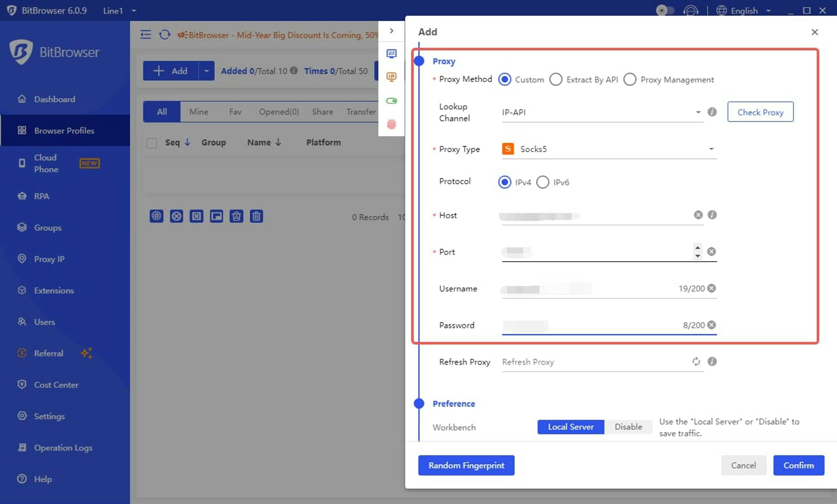Image resolution: width=837 pixels, height=504 pixels.
Task: Click the Refresh Proxy circular arrows icon
Action: [696, 362]
